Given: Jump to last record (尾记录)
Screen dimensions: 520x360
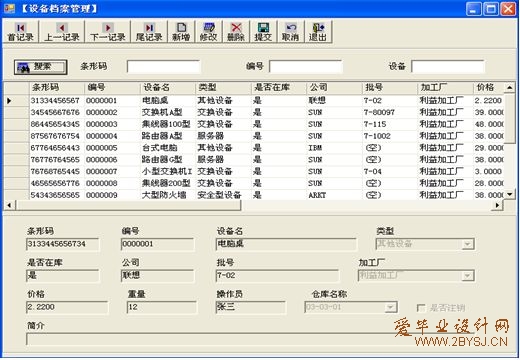Looking at the screenshot, I should point(149,32).
